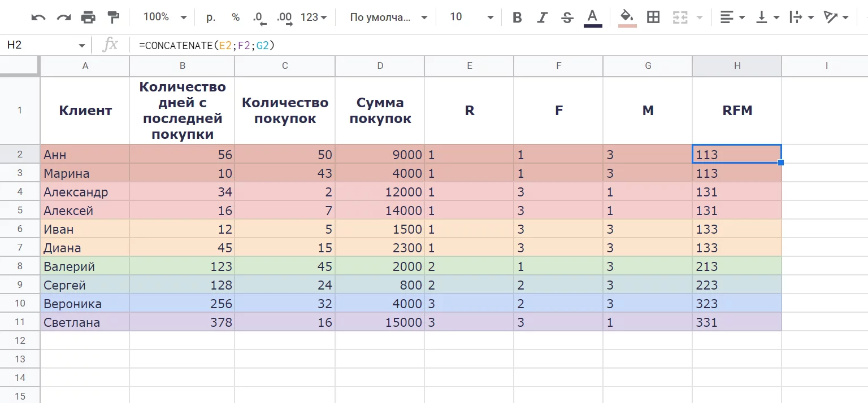This screenshot has width=868, height=403.
Task: Click the Redo arrow icon
Action: tap(63, 17)
